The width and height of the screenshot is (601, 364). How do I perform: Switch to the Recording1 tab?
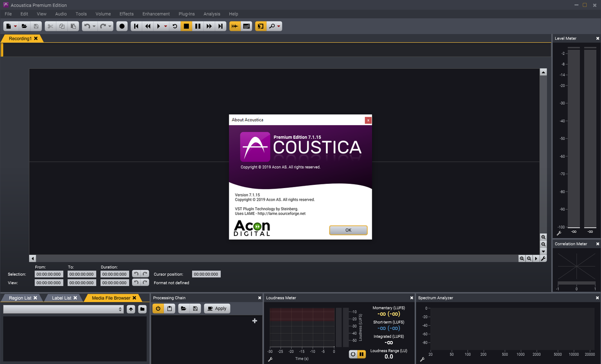20,38
